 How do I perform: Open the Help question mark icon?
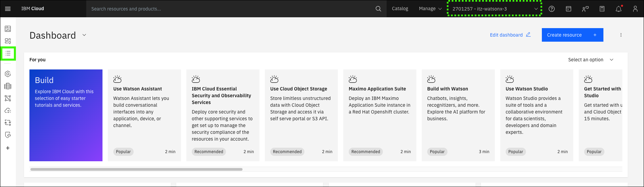pos(552,9)
